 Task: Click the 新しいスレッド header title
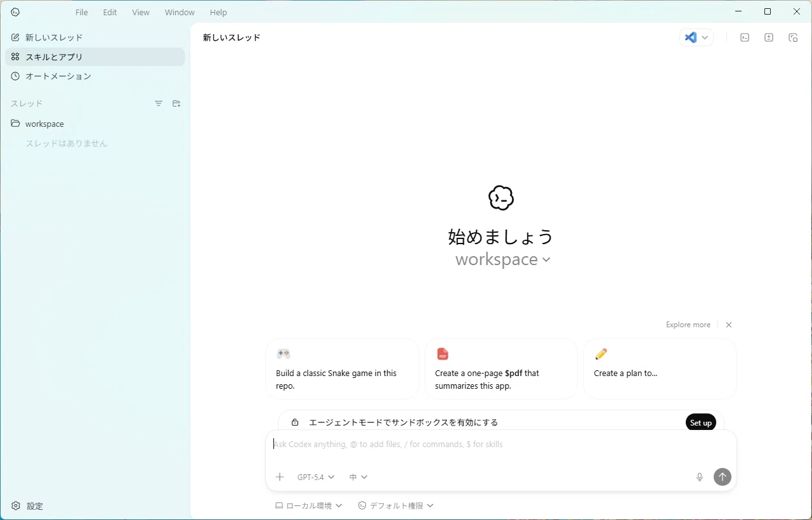tap(232, 37)
